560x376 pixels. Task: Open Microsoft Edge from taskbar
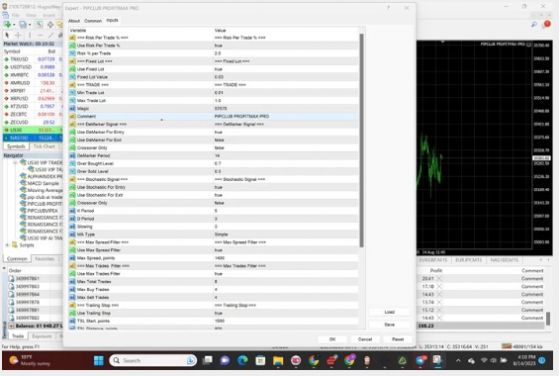click(242, 360)
